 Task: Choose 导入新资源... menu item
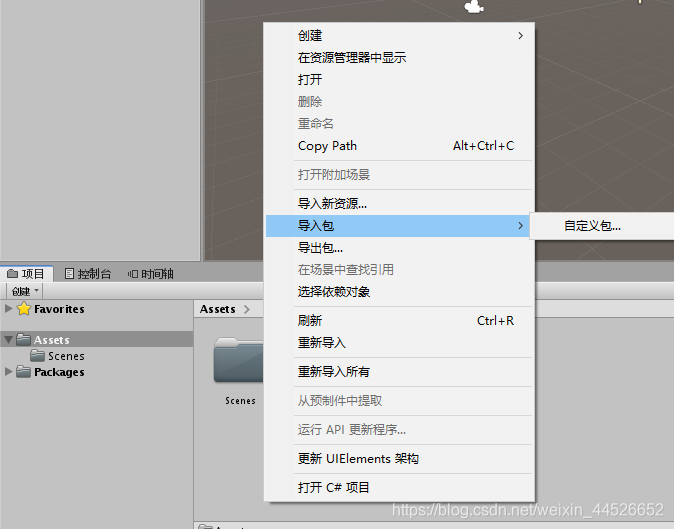(400, 203)
